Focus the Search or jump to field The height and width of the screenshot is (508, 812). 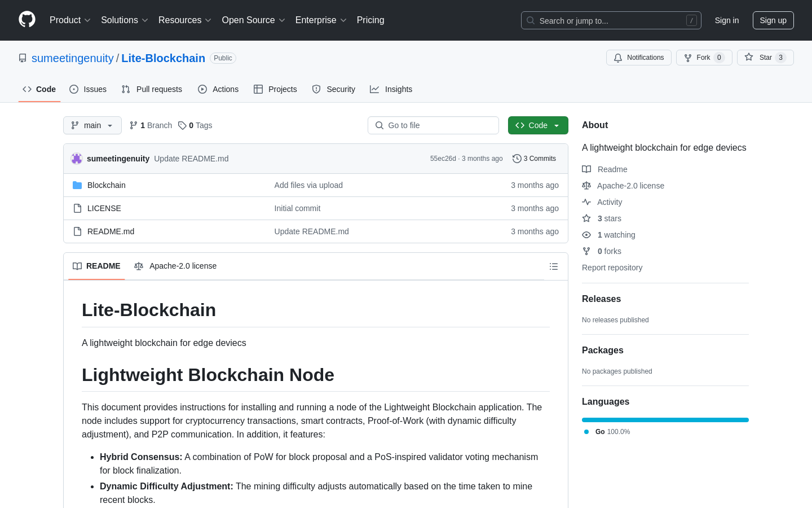611,20
